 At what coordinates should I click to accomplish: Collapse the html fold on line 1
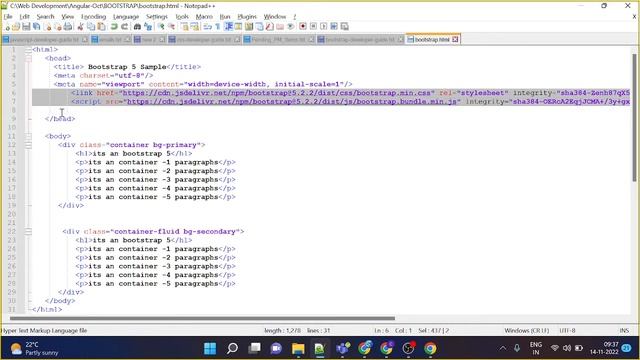(28, 50)
